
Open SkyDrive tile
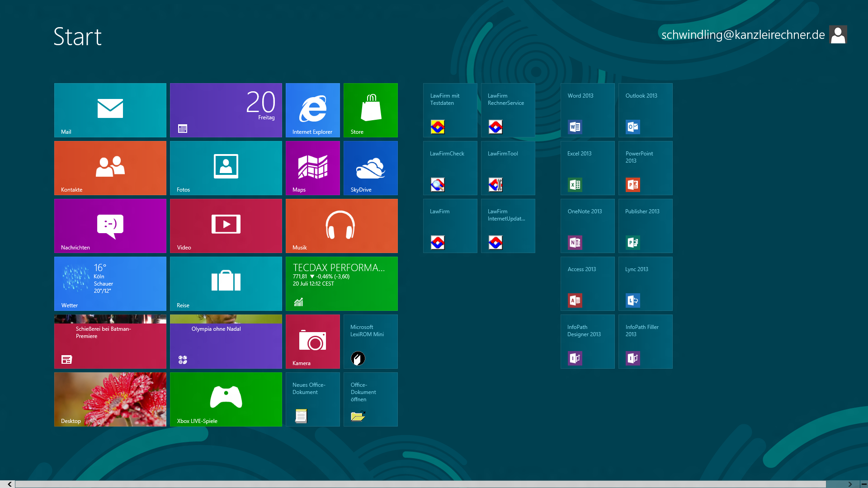point(370,168)
